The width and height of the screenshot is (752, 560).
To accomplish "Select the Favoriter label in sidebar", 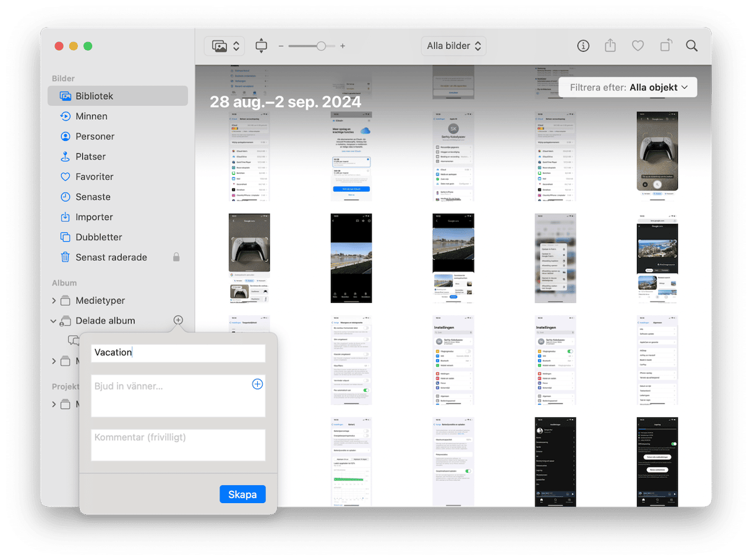I will click(95, 177).
